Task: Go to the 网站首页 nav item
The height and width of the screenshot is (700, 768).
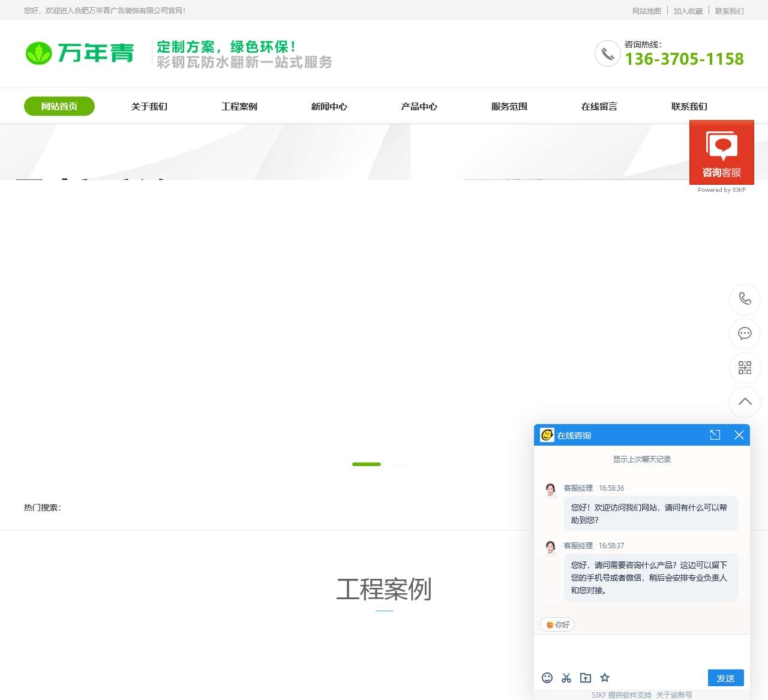Action: click(59, 106)
